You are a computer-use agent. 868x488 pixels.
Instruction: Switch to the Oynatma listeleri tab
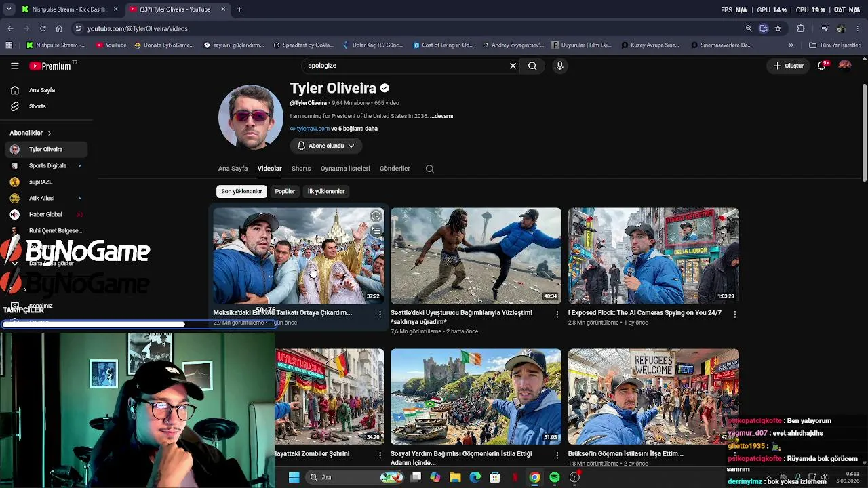(345, 169)
